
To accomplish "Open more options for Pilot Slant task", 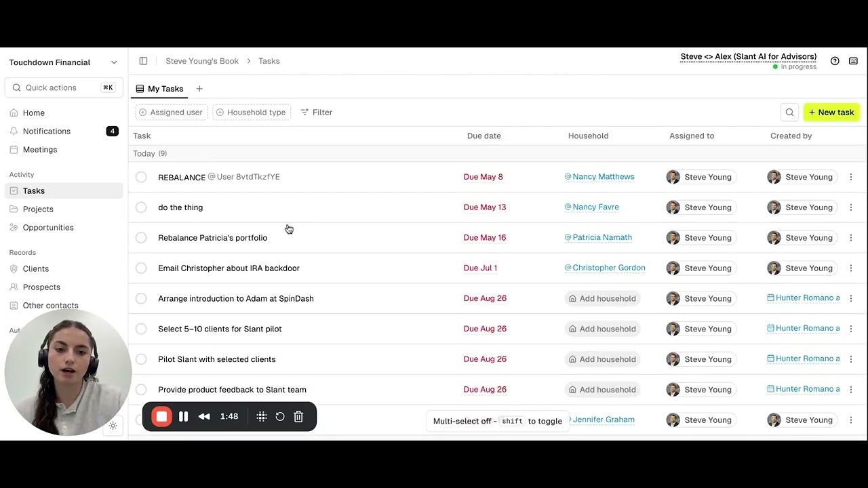I will click(x=850, y=359).
